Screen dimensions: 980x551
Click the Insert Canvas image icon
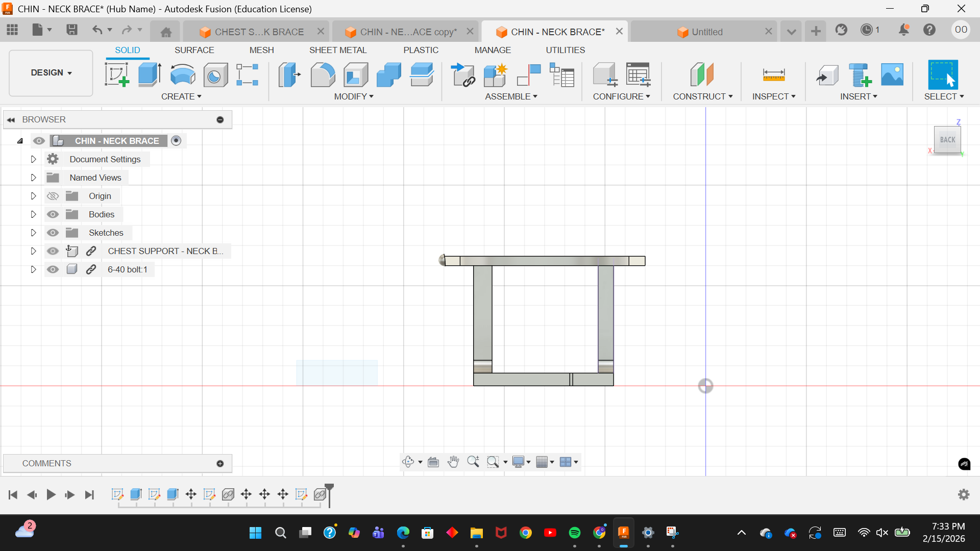[892, 75]
